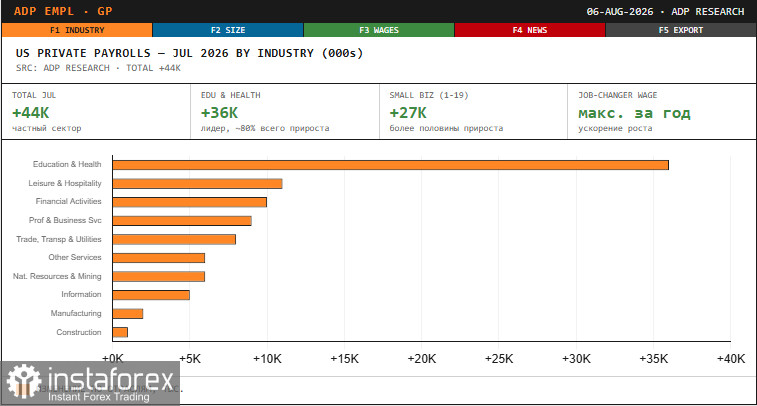The width and height of the screenshot is (757, 406).
Task: Select the TOTAL JUL +44K card
Action: click(96, 112)
